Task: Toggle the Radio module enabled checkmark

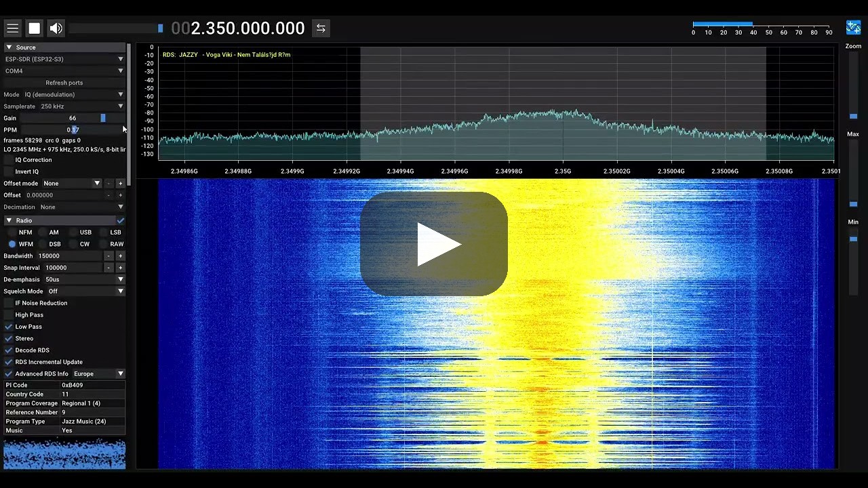Action: pyautogui.click(x=121, y=220)
